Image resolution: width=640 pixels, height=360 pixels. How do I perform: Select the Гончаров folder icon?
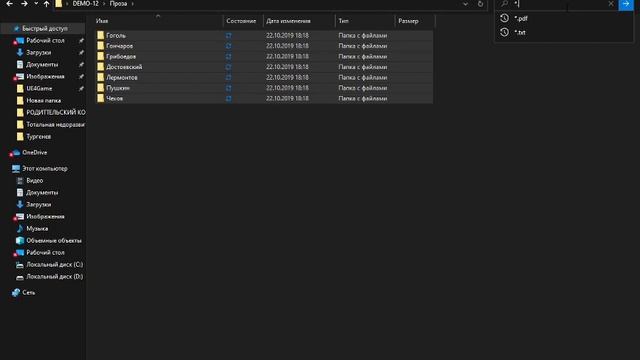point(100,46)
